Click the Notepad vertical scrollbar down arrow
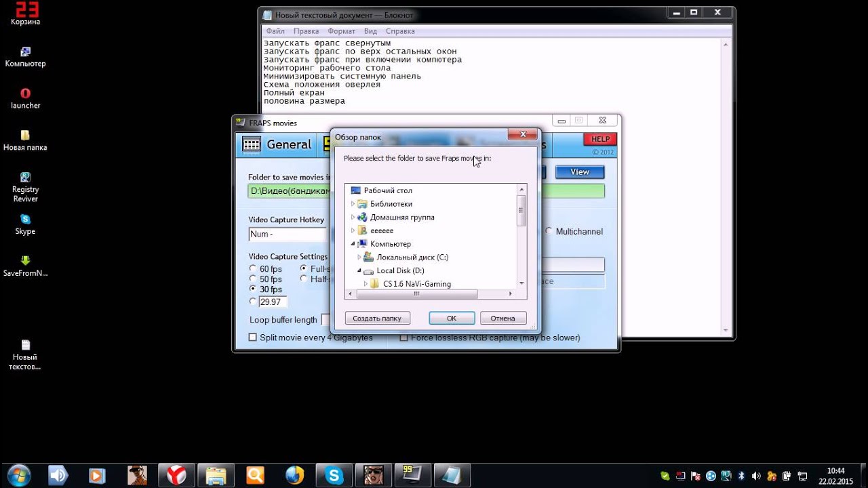This screenshot has height=488, width=868. (x=726, y=331)
